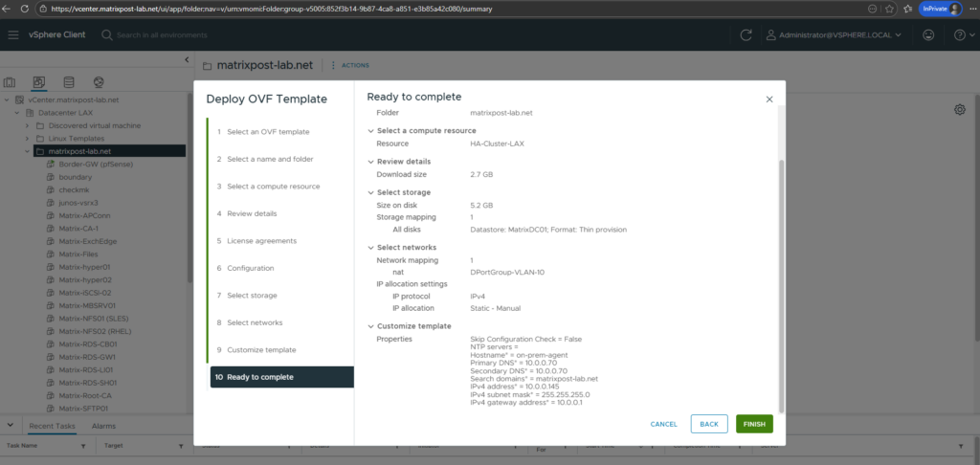This screenshot has height=465, width=980.
Task: Click the InPrivate profile badge
Action: (x=940, y=9)
